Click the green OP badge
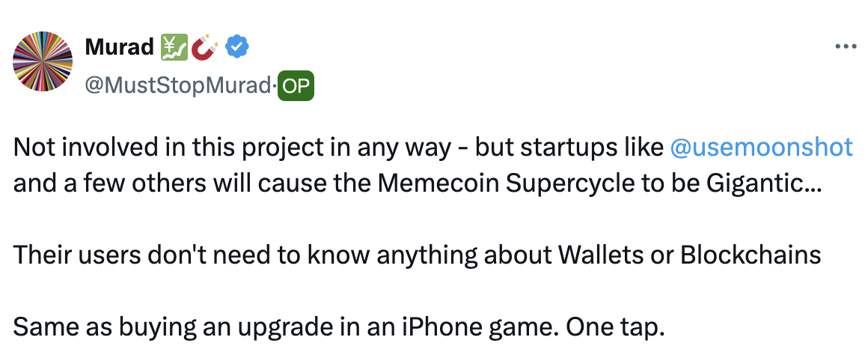The width and height of the screenshot is (868, 355). [296, 87]
